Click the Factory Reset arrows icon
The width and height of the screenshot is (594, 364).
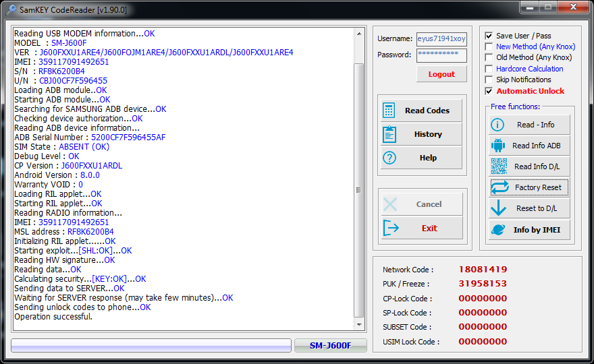[x=500, y=187]
